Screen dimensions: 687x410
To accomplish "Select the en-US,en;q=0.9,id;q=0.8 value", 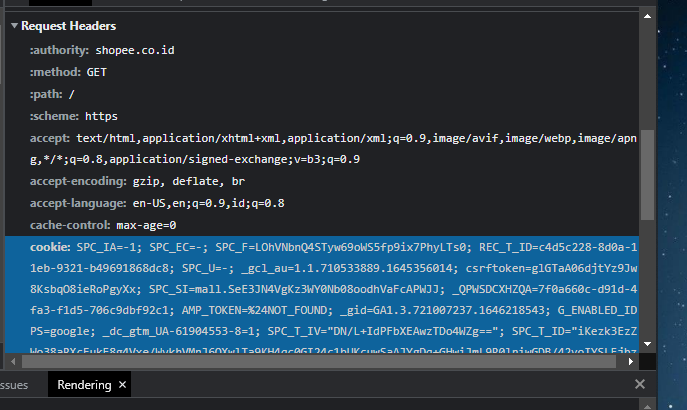I will point(209,203).
